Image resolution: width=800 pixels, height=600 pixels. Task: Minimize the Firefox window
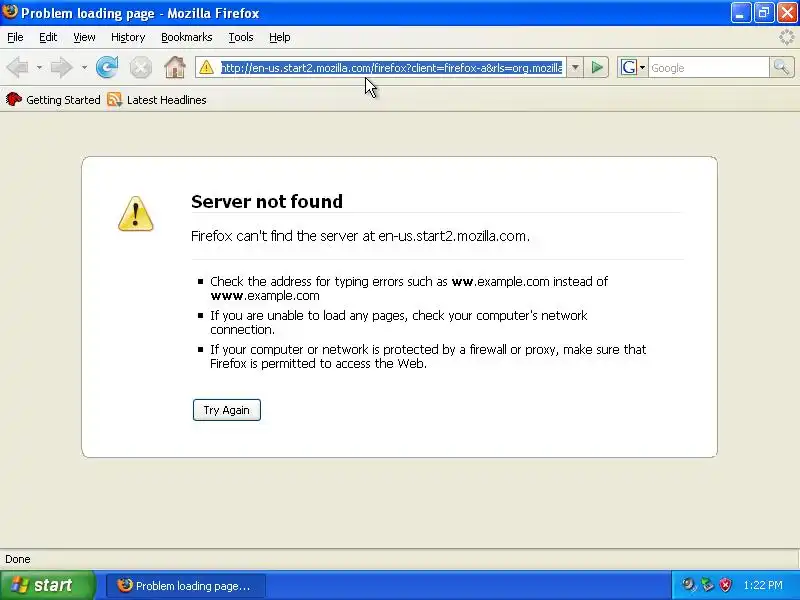741,13
